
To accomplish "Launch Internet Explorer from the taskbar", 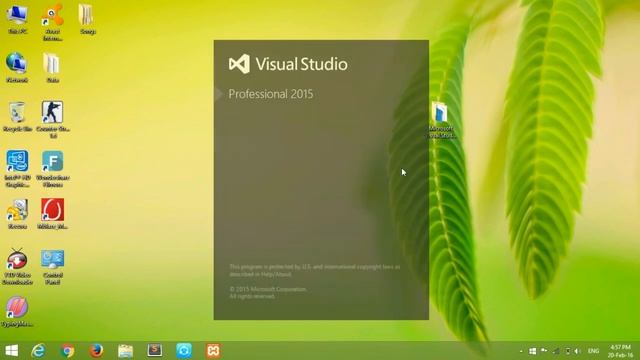I will (38, 351).
